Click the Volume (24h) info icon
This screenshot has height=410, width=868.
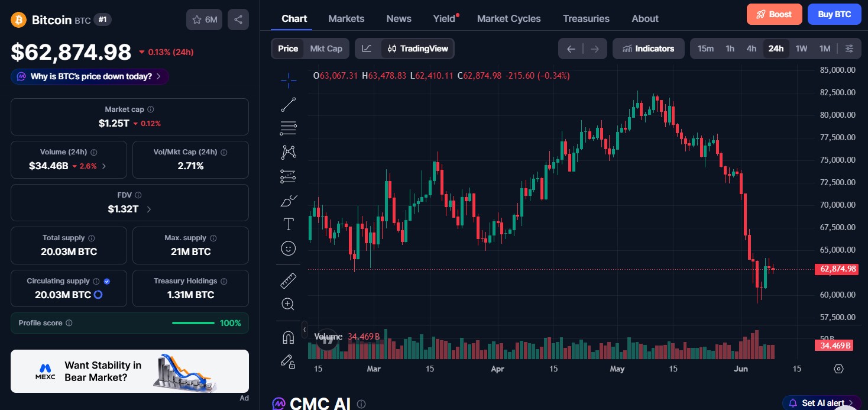point(94,152)
